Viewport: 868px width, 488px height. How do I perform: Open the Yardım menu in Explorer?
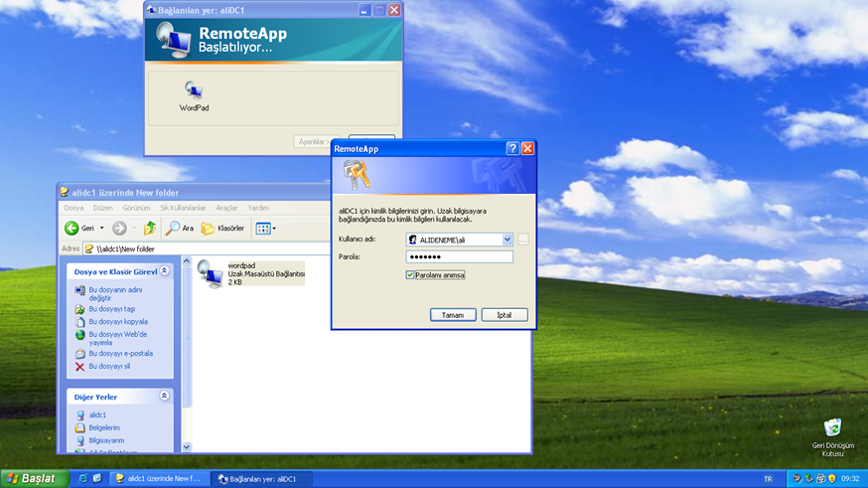[x=258, y=208]
